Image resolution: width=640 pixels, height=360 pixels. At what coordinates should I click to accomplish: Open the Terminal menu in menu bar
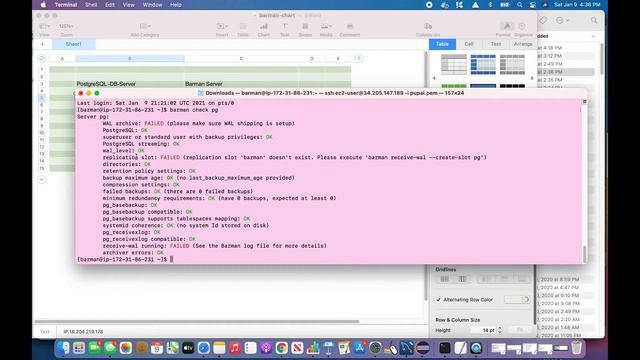pyautogui.click(x=66, y=5)
